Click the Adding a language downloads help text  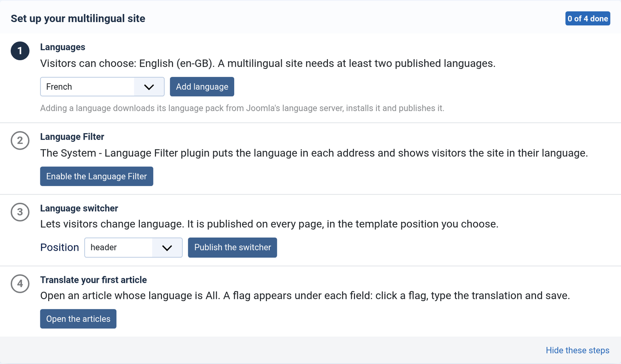click(x=242, y=108)
